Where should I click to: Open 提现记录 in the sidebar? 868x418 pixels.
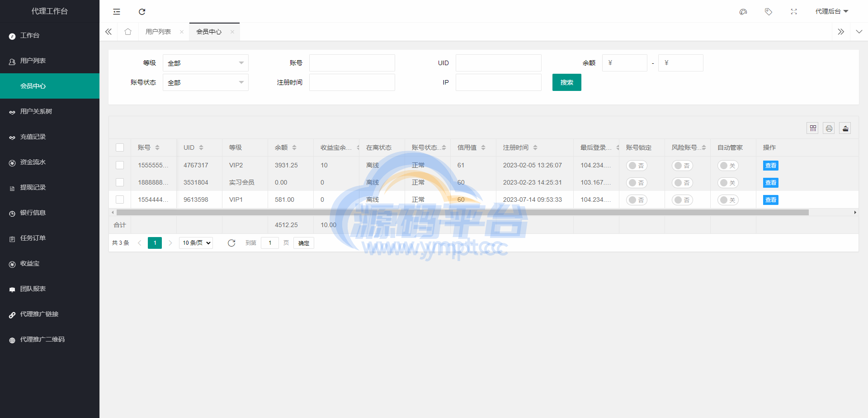tap(50, 187)
